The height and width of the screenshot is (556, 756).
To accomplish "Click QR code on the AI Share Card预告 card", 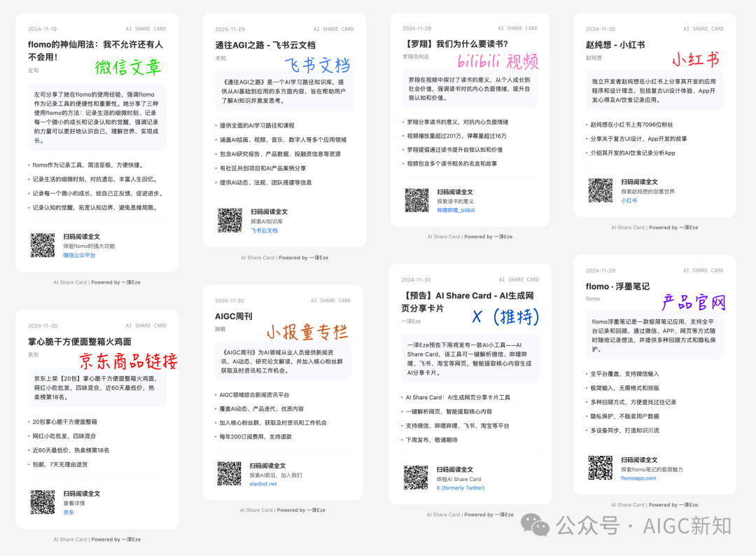I will 416,478.
